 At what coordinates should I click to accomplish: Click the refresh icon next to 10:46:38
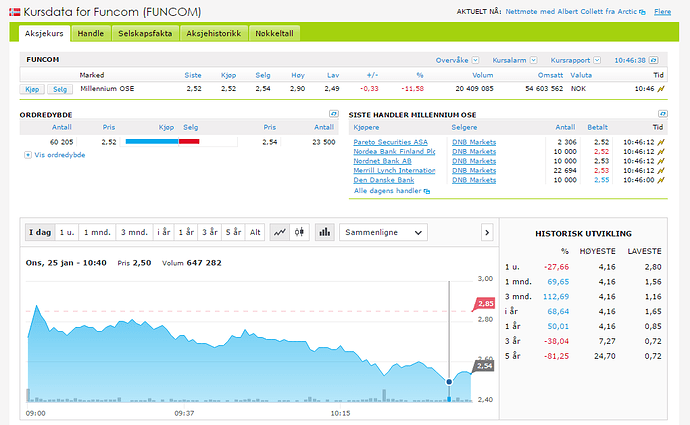[x=654, y=60]
